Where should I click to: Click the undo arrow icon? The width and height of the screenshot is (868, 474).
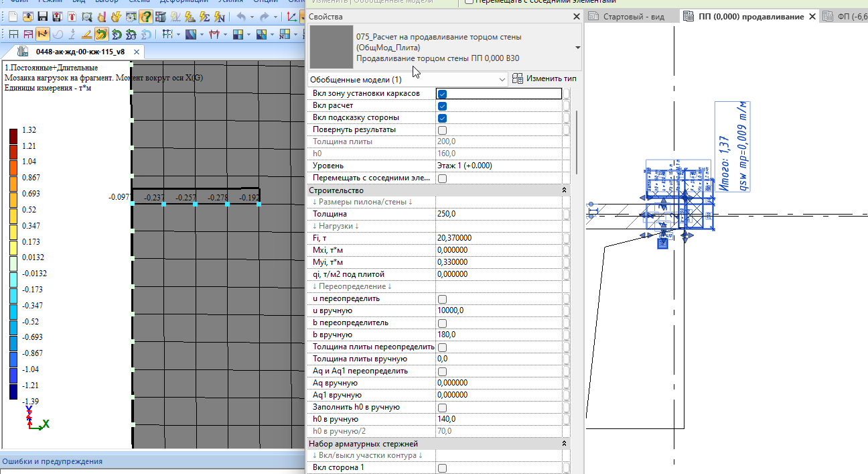(x=241, y=16)
